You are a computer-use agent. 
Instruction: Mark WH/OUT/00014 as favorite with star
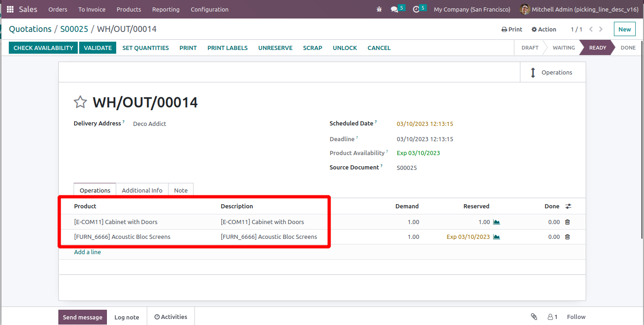(81, 102)
